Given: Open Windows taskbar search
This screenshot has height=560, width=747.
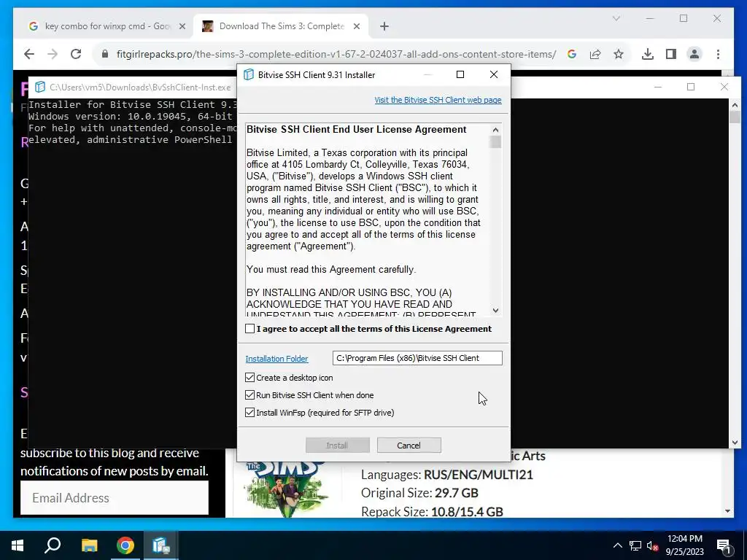Looking at the screenshot, I should tap(53, 545).
